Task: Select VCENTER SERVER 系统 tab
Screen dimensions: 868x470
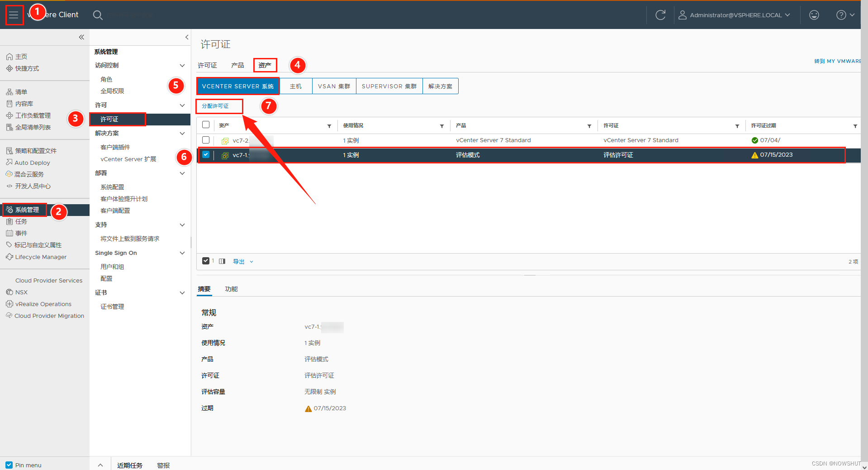Action: (x=238, y=86)
